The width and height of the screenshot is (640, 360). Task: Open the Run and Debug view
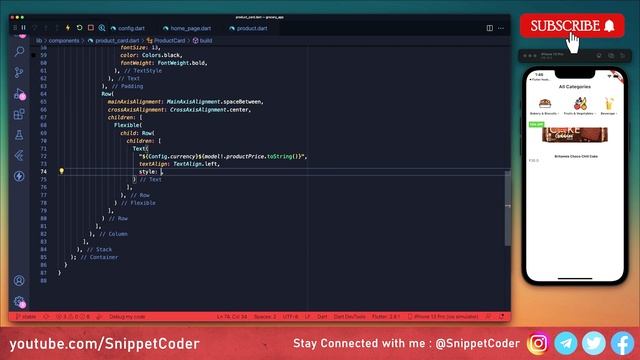click(19, 94)
